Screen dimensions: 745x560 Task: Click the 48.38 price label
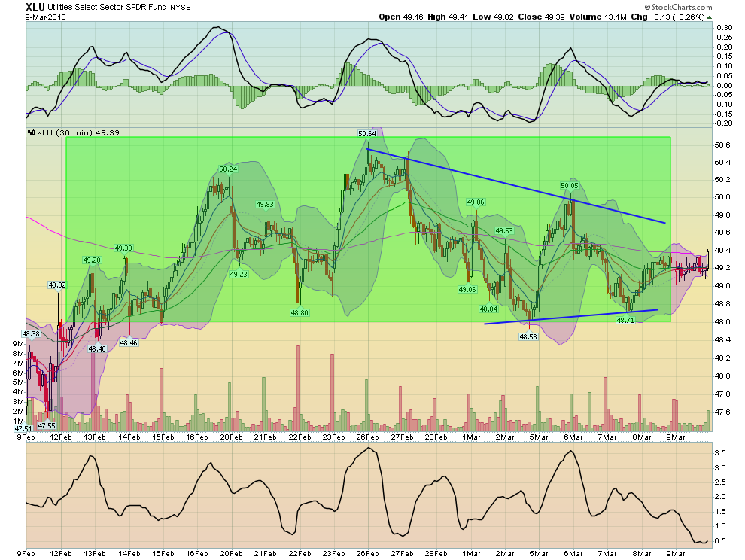tap(31, 333)
